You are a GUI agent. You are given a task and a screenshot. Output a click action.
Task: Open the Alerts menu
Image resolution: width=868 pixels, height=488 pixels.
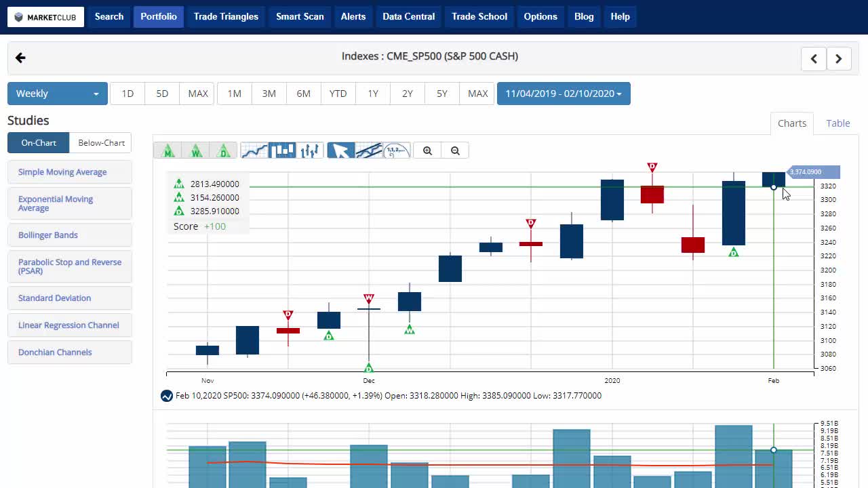coord(353,16)
